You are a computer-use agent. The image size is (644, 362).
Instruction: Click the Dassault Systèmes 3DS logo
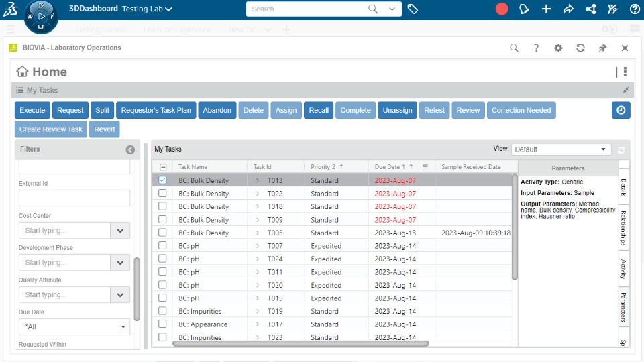[x=10, y=9]
